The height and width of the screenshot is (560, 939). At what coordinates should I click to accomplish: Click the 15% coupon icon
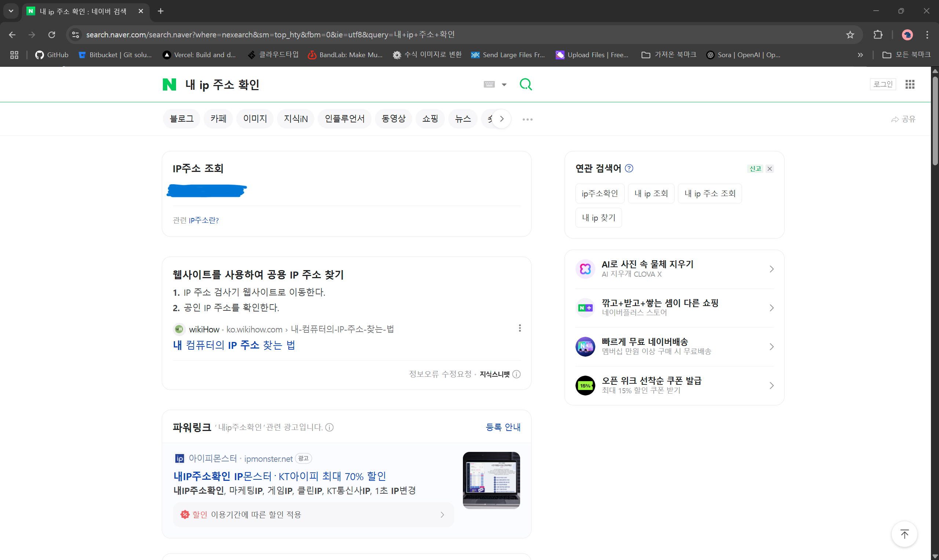tap(585, 385)
